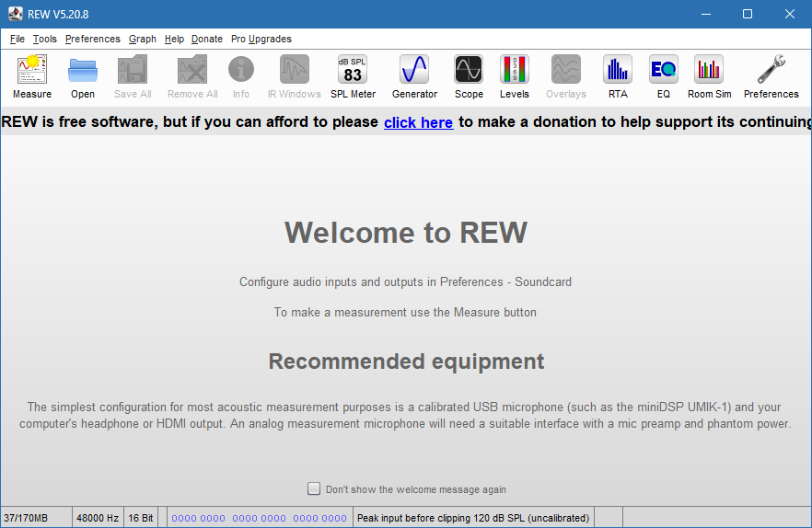Open a measurement file via Open folder icon
This screenshot has height=528, width=812.
coord(83,70)
